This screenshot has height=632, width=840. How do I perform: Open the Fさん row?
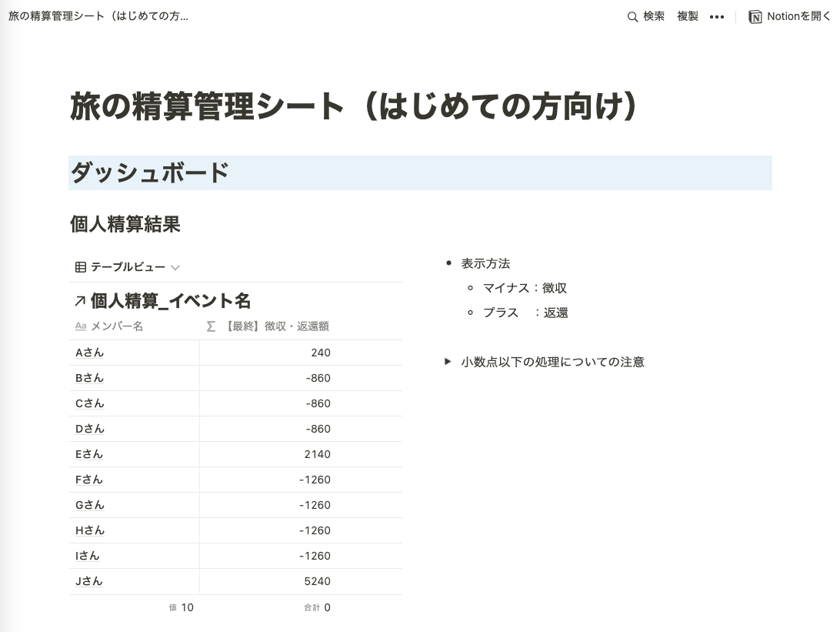tap(89, 480)
